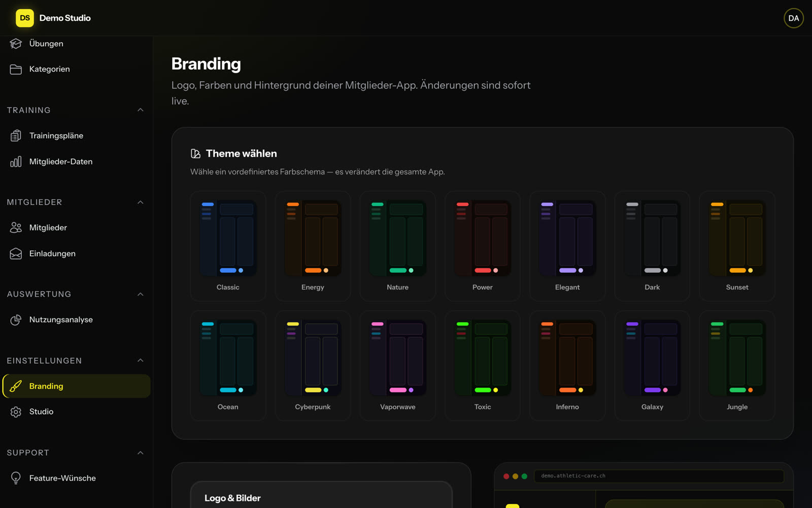The width and height of the screenshot is (812, 508).
Task: Click the Nutzungsanalyse pie chart icon
Action: click(x=16, y=320)
